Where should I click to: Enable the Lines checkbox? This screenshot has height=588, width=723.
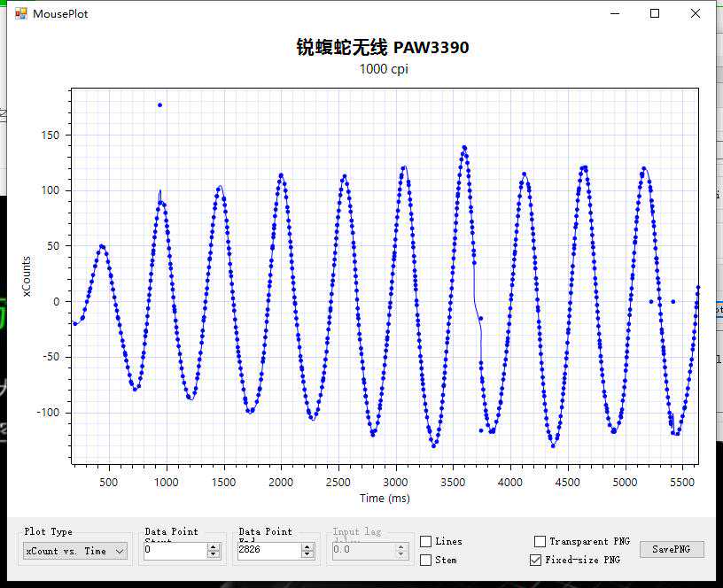(426, 541)
